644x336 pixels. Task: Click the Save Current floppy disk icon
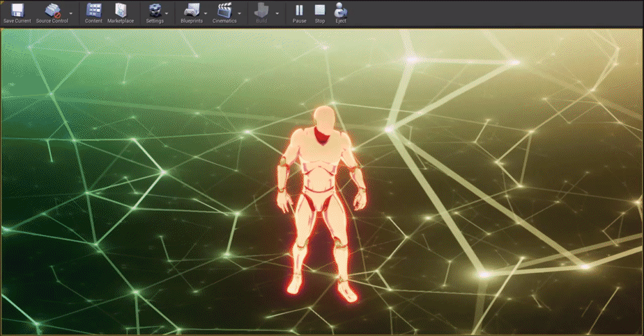(17, 10)
